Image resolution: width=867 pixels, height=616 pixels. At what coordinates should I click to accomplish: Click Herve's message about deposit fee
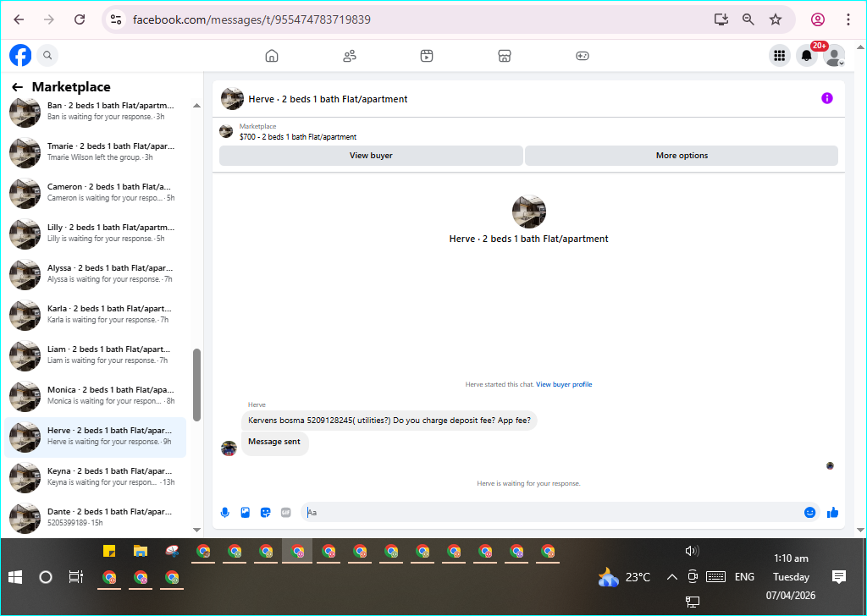389,421
